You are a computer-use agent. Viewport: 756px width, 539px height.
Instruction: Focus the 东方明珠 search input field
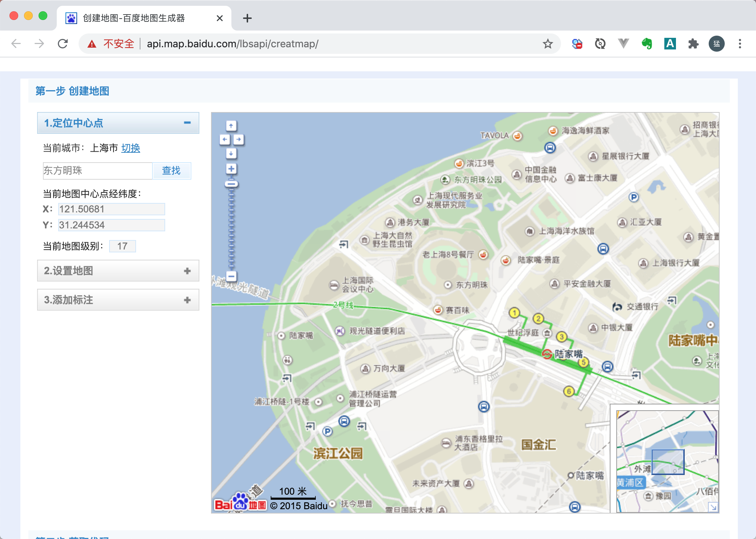point(98,171)
